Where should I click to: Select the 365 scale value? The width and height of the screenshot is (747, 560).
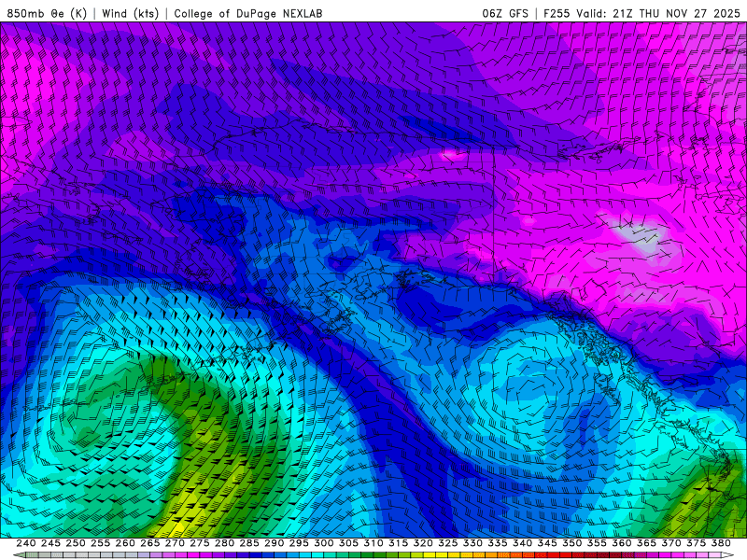tap(646, 543)
